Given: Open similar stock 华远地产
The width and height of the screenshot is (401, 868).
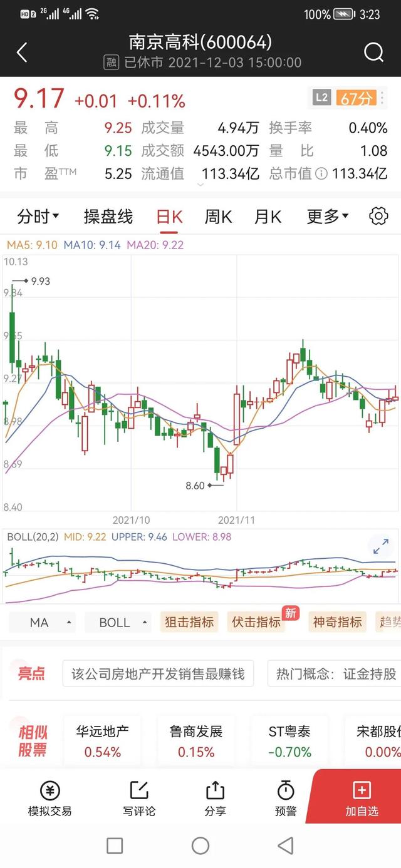Looking at the screenshot, I should tap(103, 742).
